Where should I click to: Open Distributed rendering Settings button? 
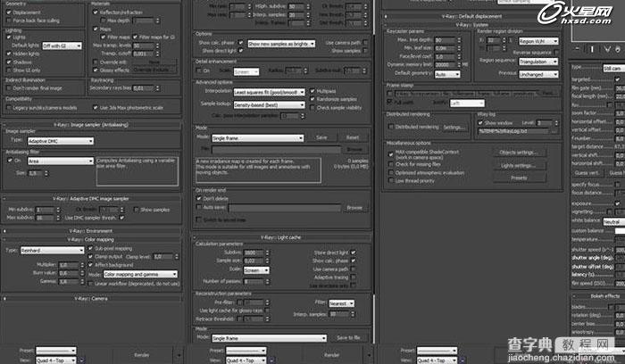pyautogui.click(x=454, y=127)
